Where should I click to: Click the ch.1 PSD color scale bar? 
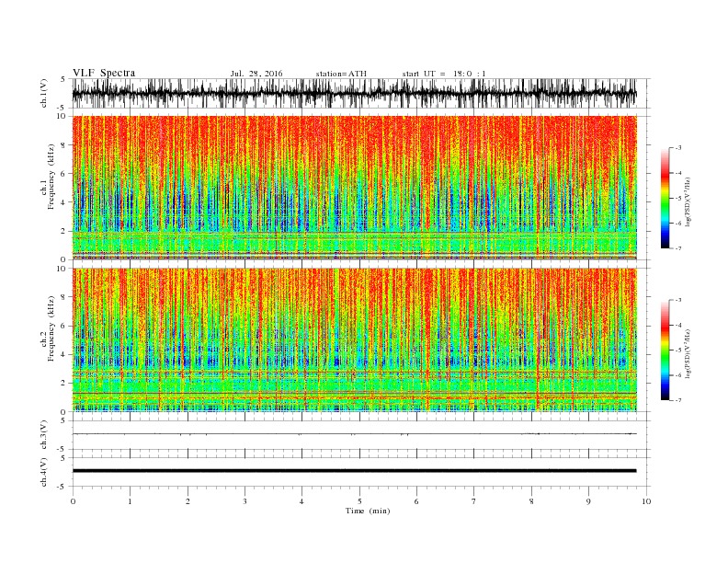click(x=665, y=198)
